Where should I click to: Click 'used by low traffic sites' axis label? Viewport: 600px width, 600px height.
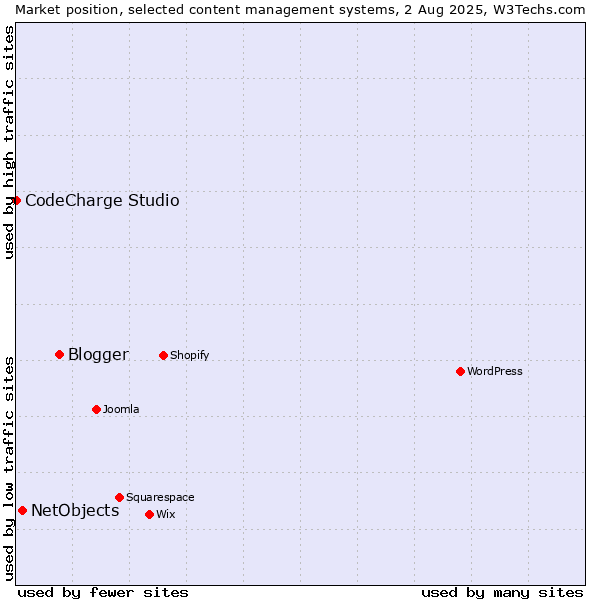tap(8, 469)
